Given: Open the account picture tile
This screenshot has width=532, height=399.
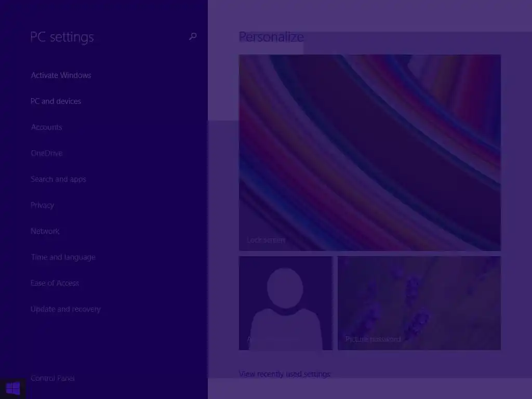Looking at the screenshot, I should pyautogui.click(x=286, y=303).
